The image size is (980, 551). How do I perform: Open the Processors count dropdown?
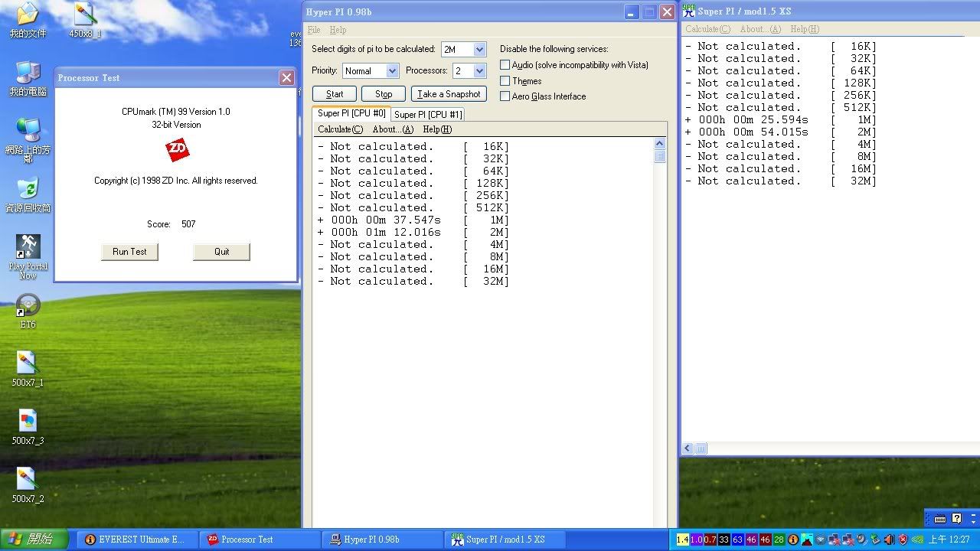[x=479, y=70]
